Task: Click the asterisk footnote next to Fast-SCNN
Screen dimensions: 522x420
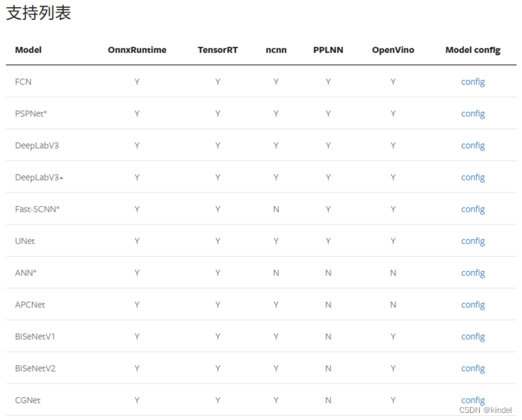Action: click(58, 208)
